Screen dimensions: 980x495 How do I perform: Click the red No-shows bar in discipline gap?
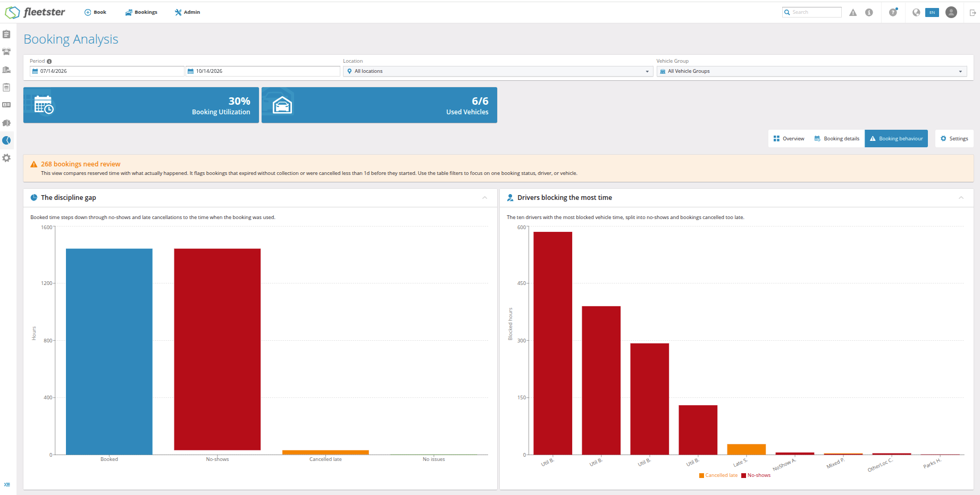[x=217, y=349]
